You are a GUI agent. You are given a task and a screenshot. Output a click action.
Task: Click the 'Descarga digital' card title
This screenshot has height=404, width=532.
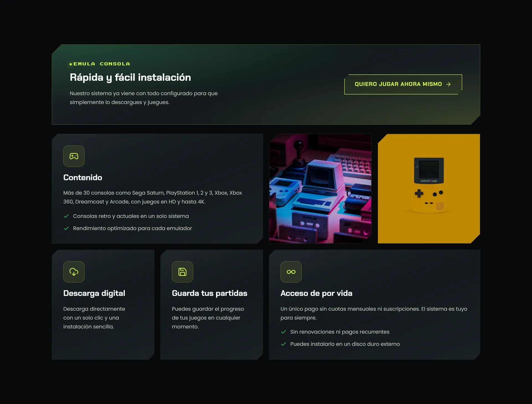(x=94, y=293)
